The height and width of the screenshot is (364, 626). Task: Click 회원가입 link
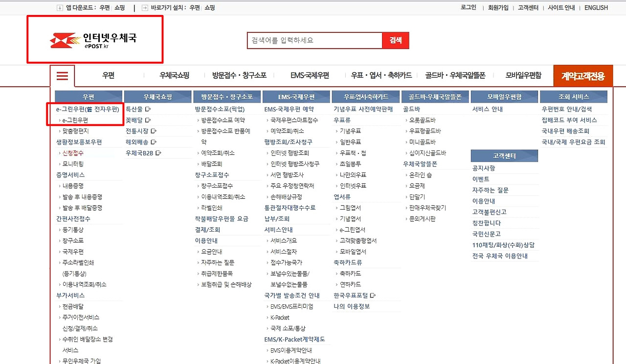click(x=498, y=8)
